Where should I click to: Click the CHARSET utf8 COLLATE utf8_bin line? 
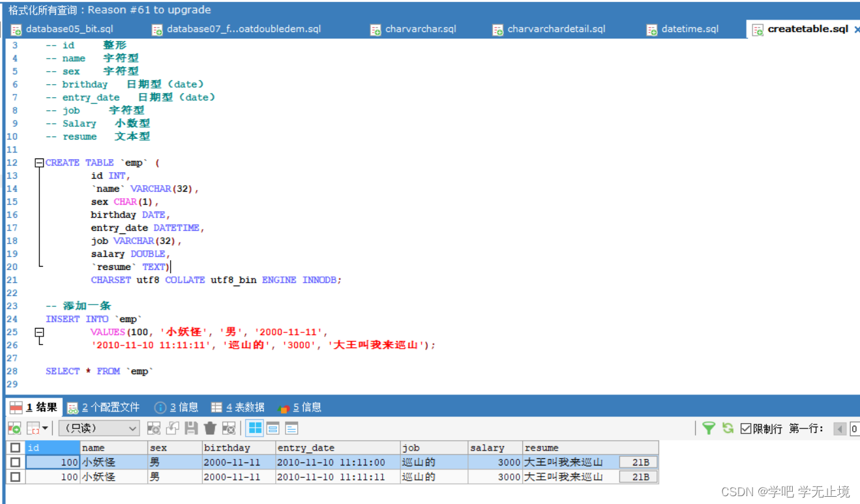click(216, 280)
